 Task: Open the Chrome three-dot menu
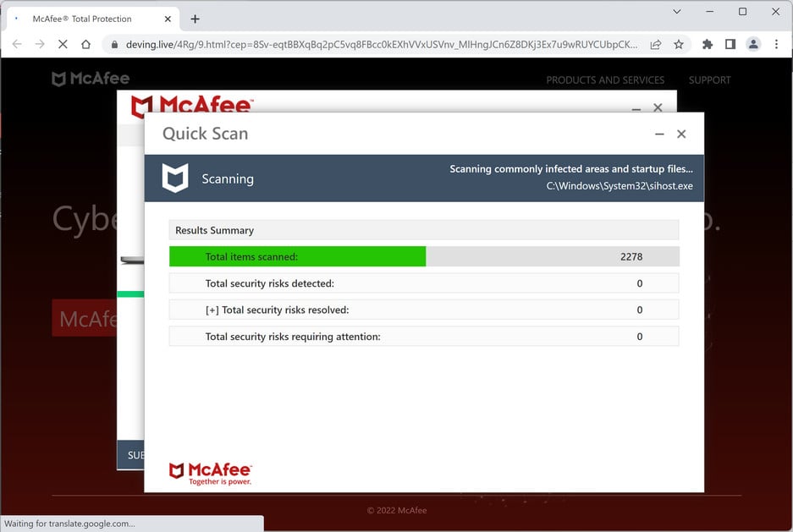[x=776, y=43]
